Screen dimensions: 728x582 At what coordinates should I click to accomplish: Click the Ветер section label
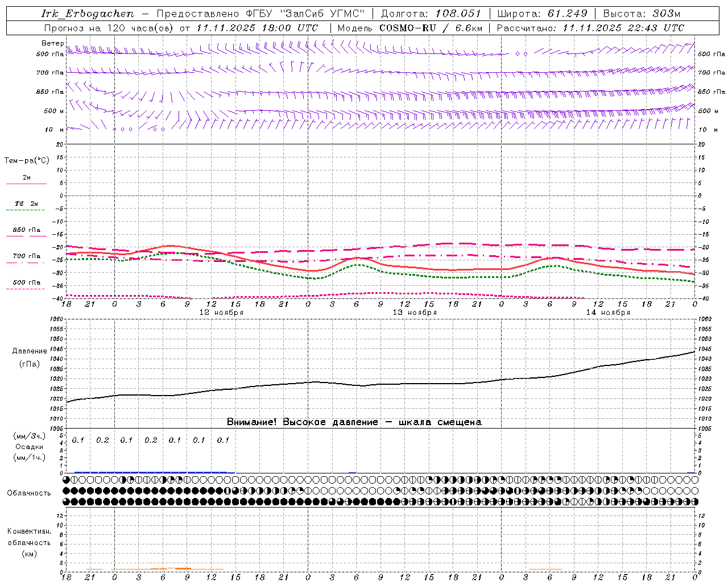point(52,43)
